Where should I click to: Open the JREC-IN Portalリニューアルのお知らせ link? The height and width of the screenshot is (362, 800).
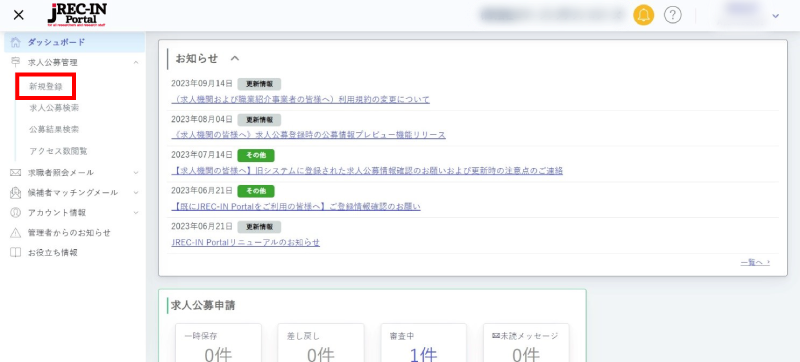click(245, 242)
